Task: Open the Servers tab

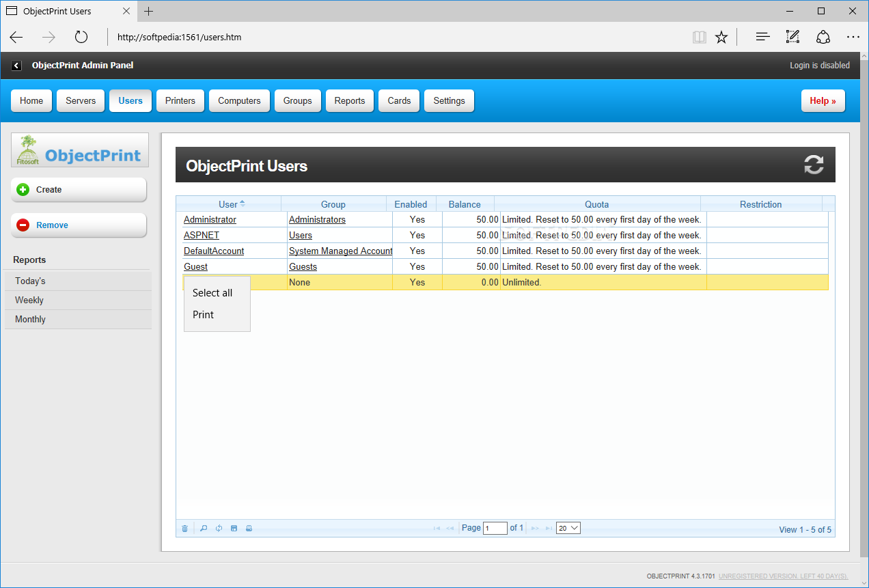Action: [81, 100]
